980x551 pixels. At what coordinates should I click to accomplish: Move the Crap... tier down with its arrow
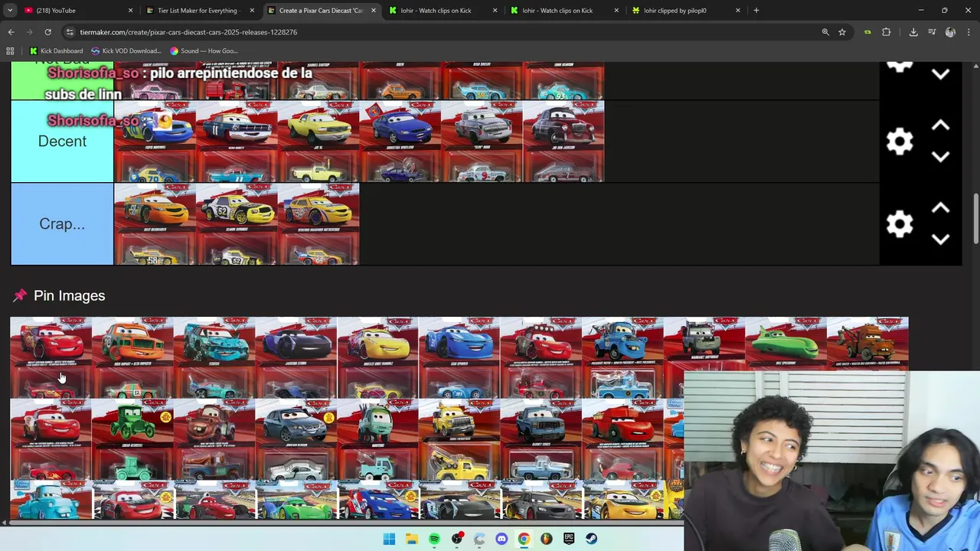[x=940, y=240]
